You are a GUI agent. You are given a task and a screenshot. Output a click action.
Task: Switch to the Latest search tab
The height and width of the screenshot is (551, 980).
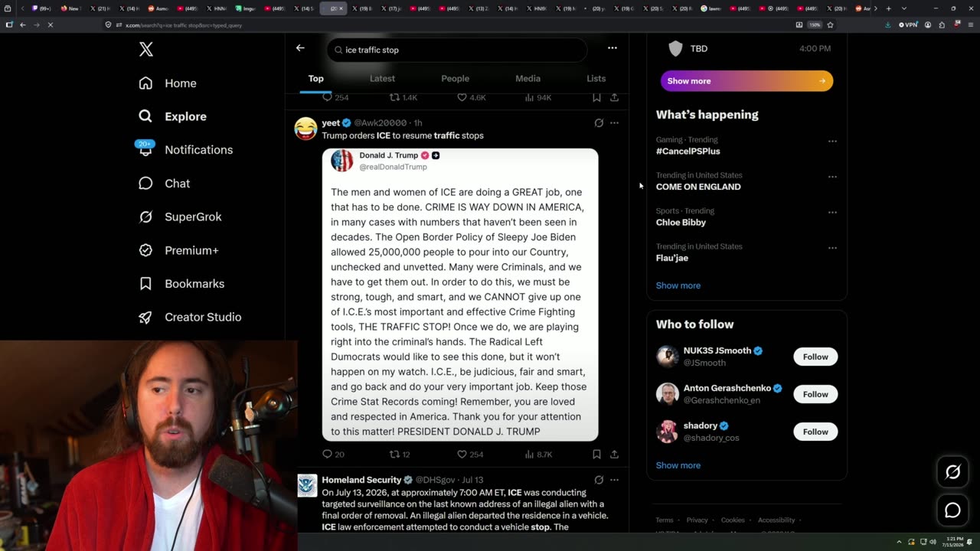[x=382, y=78]
